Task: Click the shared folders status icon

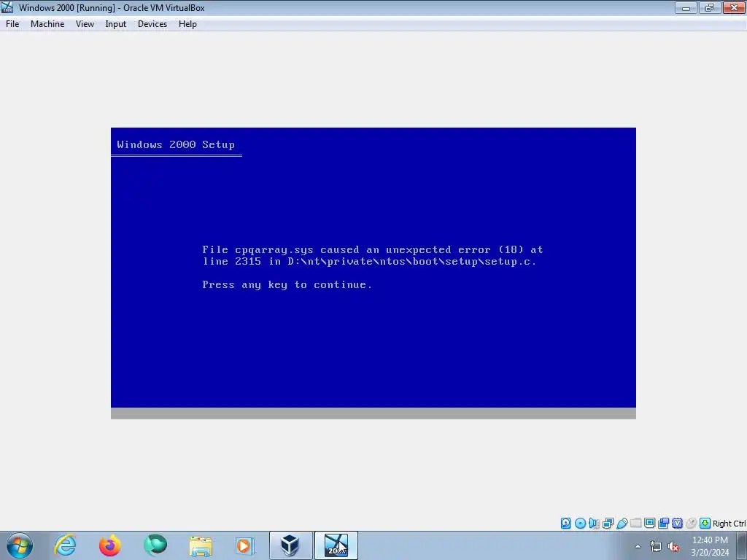Action: coord(635,524)
